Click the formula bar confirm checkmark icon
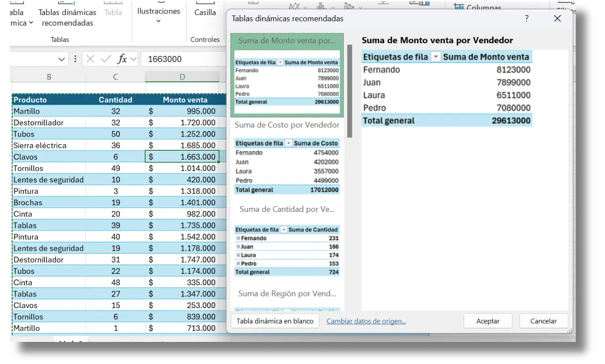This screenshot has width=605, height=364. [x=106, y=59]
